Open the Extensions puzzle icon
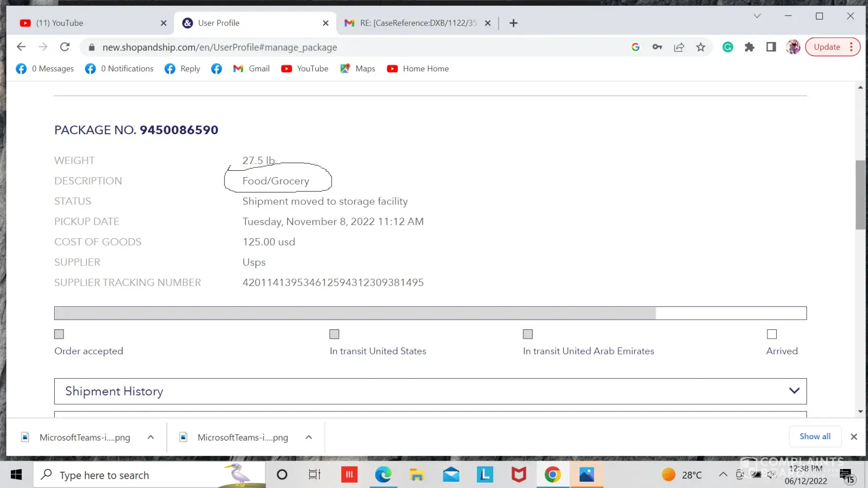Viewport: 868px width, 488px height. pos(749,47)
